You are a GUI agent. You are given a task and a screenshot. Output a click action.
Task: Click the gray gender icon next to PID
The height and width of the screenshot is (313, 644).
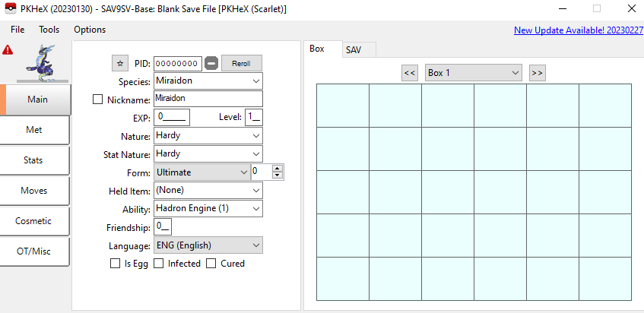(x=211, y=64)
